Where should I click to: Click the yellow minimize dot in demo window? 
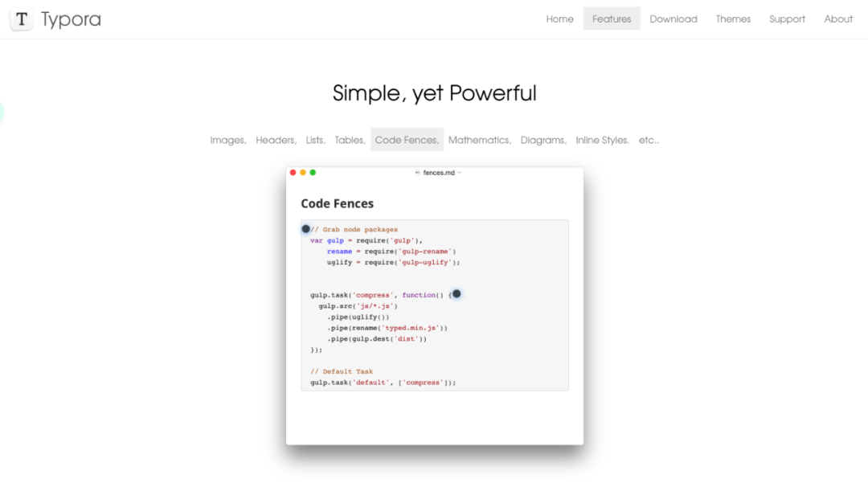pos(303,173)
